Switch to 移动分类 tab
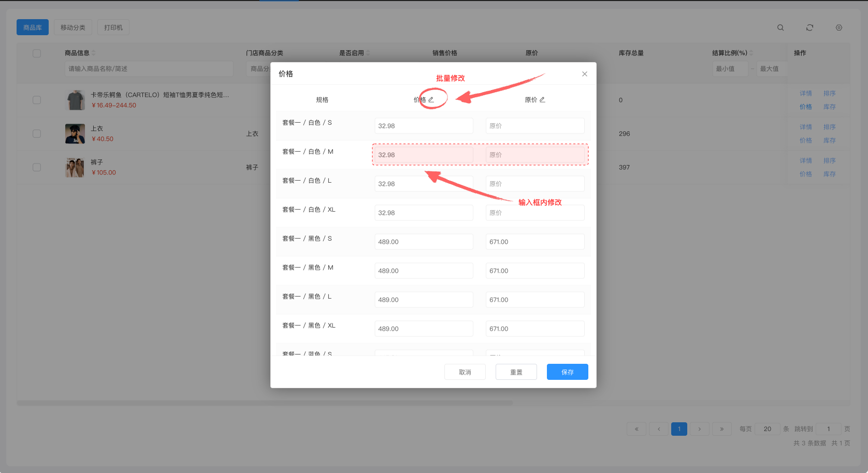The height and width of the screenshot is (473, 868). [73, 27]
